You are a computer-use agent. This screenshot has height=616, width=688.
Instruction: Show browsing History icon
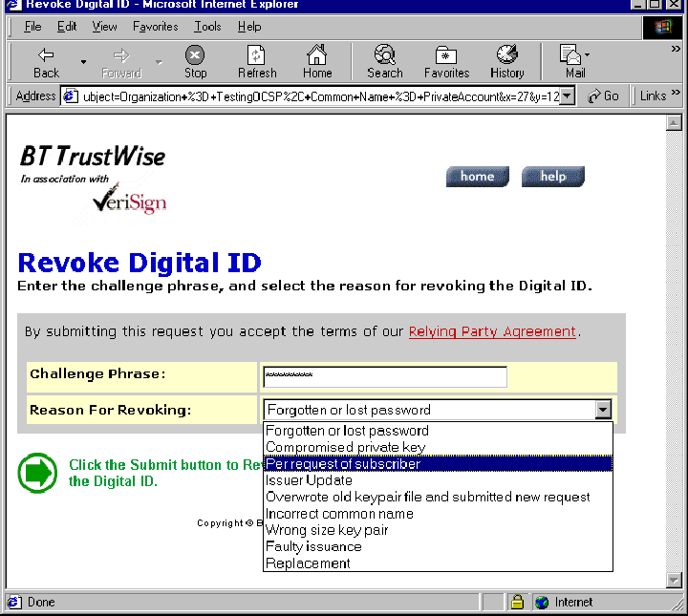tap(506, 54)
